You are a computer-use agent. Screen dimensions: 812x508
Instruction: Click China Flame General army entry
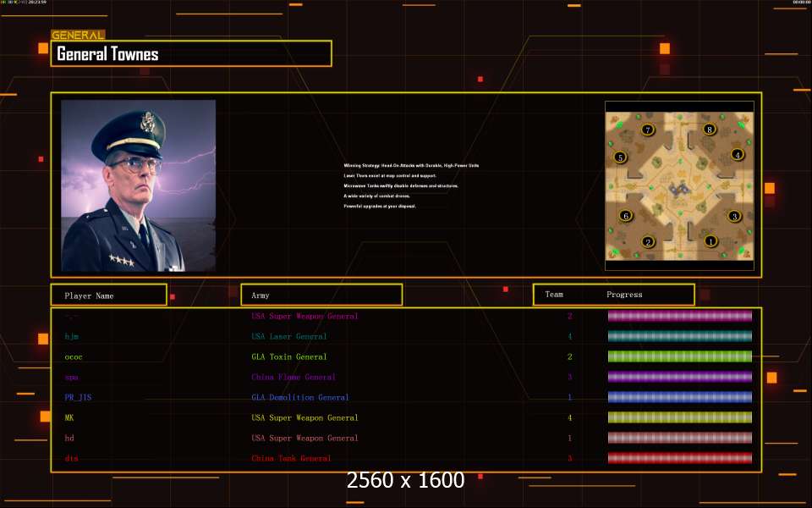point(294,377)
